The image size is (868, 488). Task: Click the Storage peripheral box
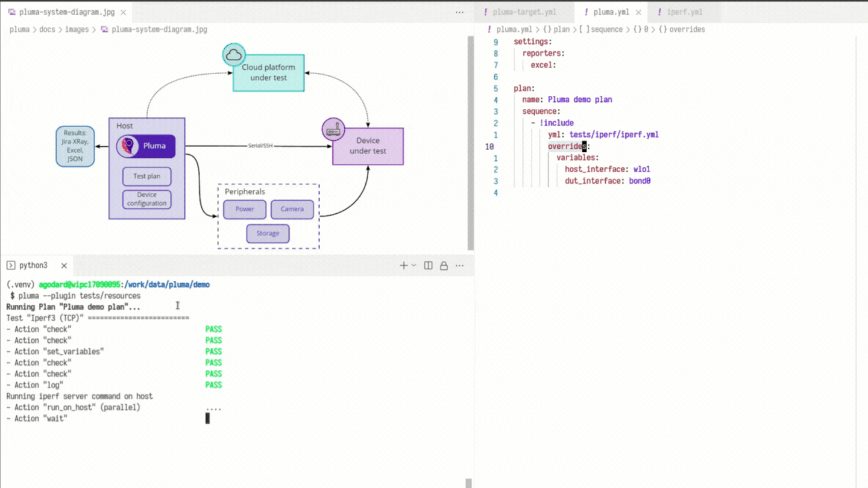(268, 234)
